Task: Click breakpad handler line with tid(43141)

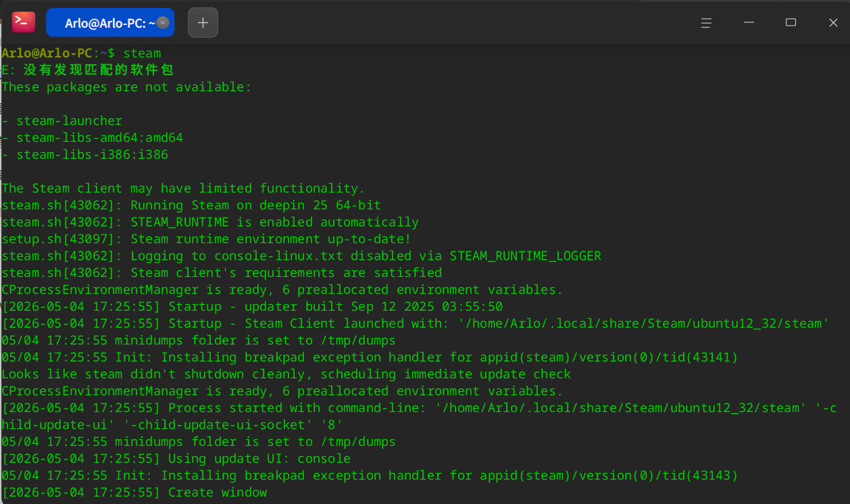Action: pyautogui.click(x=370, y=357)
